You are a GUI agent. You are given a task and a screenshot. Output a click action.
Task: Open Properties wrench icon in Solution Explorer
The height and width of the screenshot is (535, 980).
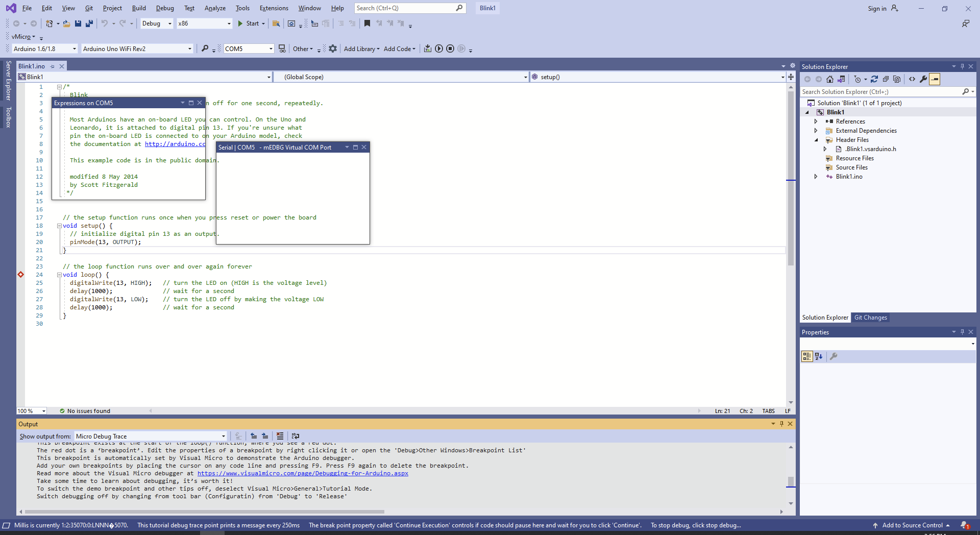923,79
